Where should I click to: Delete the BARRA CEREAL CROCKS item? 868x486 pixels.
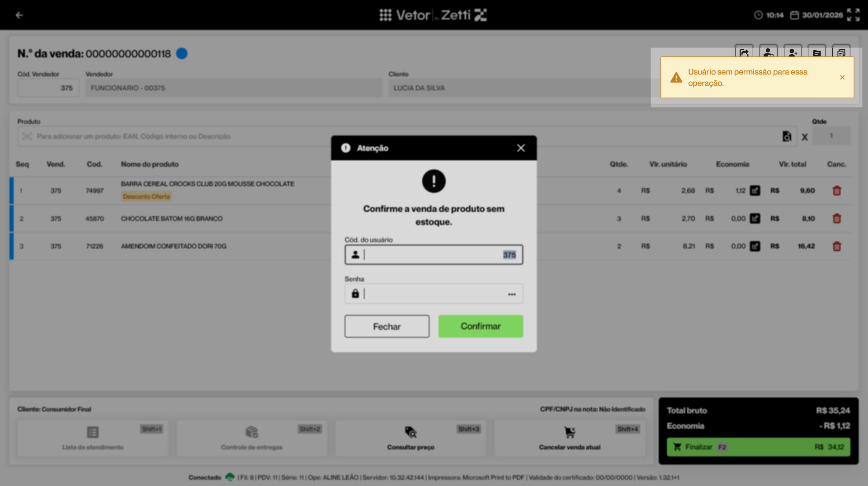click(x=837, y=191)
